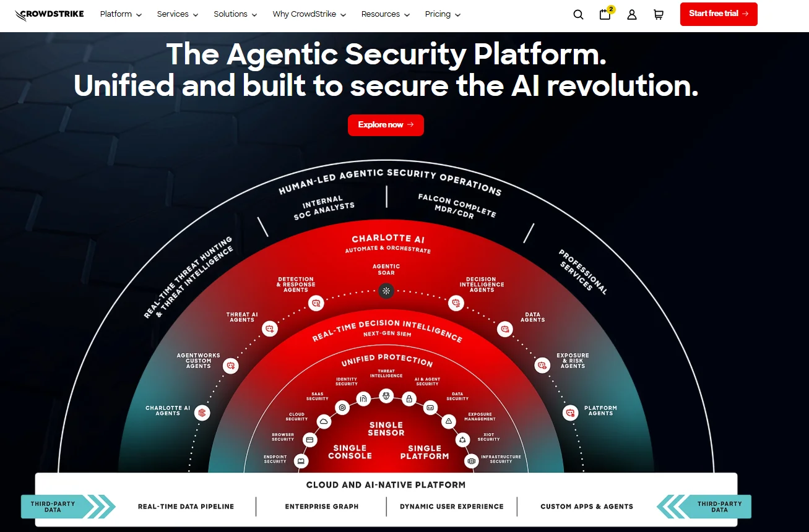Screen dimensions: 809x532
Task: Select the Platform Agents icon
Action: pos(570,413)
